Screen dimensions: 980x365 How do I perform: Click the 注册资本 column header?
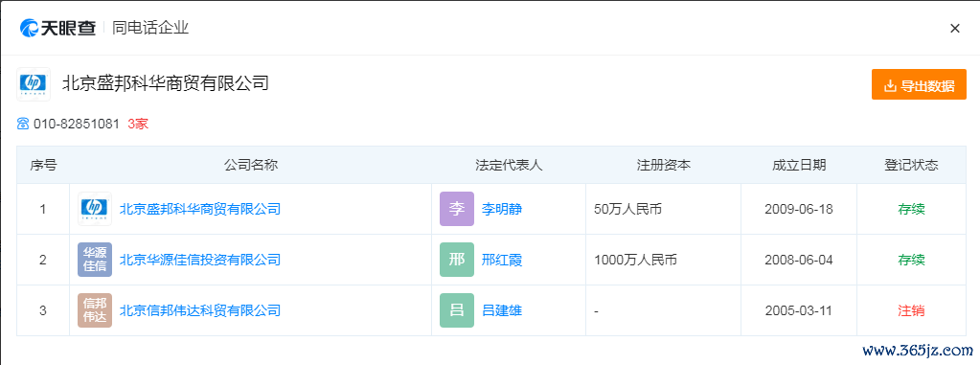tap(663, 165)
